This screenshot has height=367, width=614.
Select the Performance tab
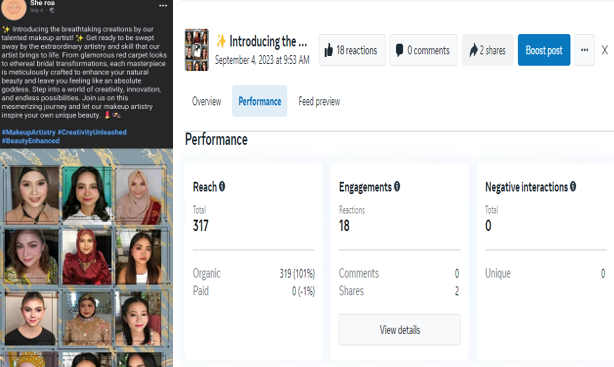point(260,101)
